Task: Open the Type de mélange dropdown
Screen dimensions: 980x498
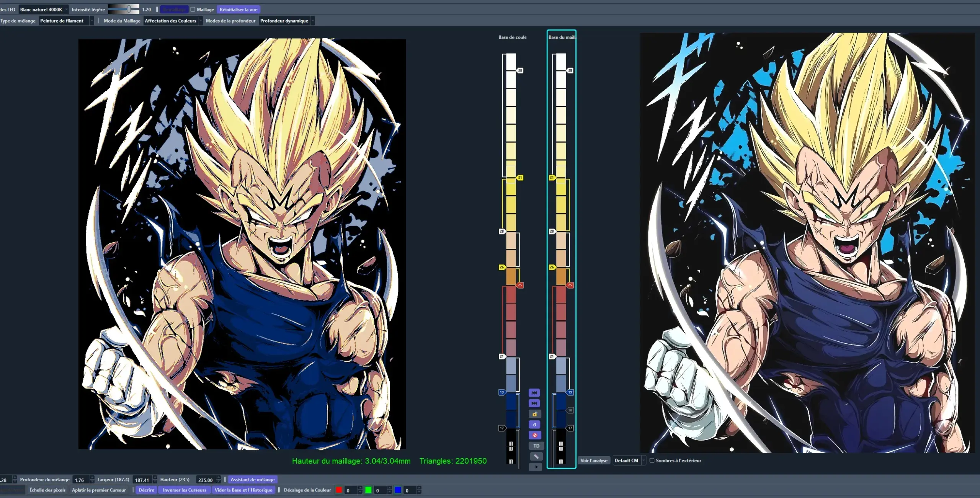Action: (67, 21)
